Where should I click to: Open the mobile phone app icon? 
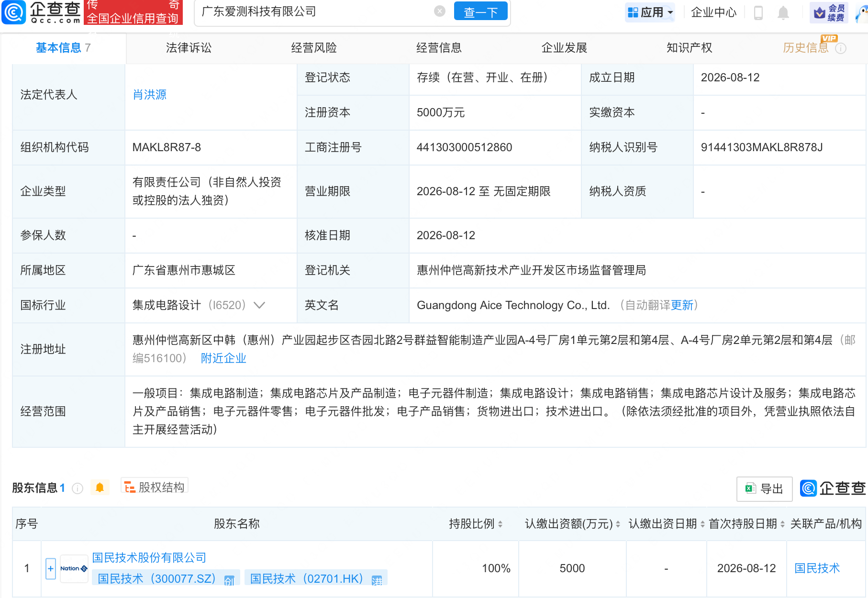pyautogui.click(x=758, y=12)
